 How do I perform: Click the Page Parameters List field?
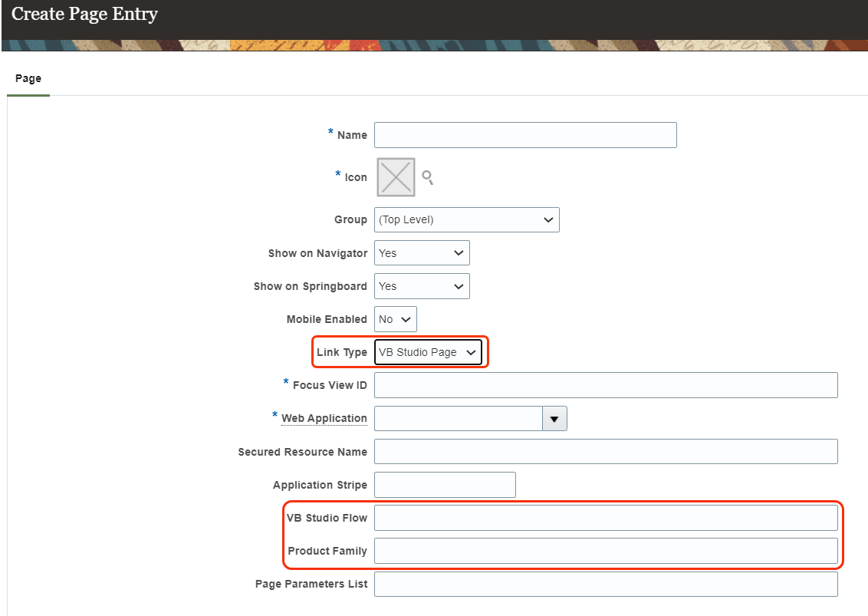(x=606, y=583)
